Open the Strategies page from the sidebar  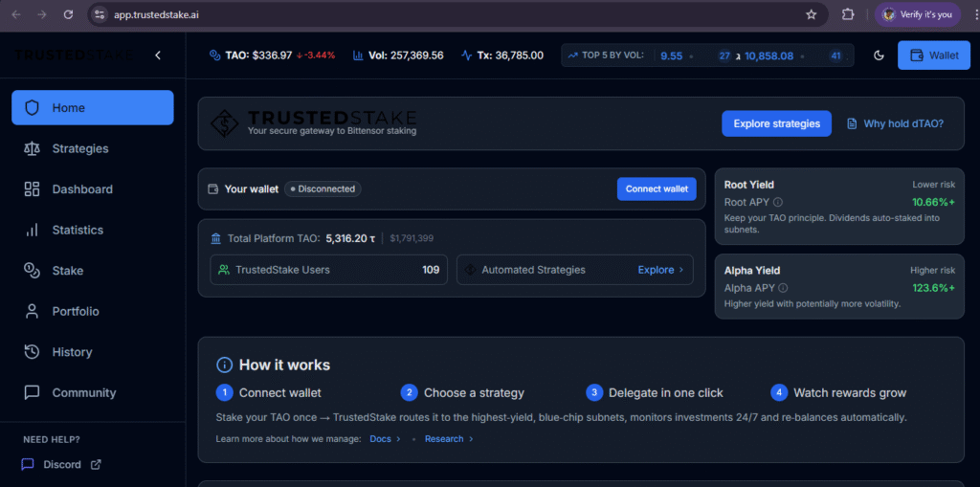[x=79, y=148]
